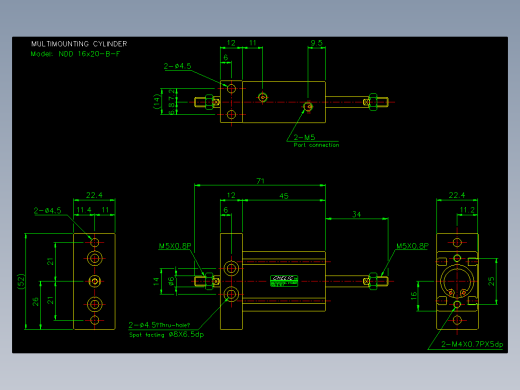
Task: Select the 26 dimension on left view
Action: (x=35, y=302)
